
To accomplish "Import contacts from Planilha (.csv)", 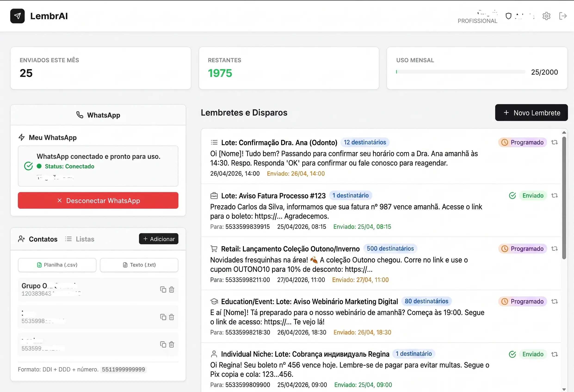I will click(x=57, y=265).
